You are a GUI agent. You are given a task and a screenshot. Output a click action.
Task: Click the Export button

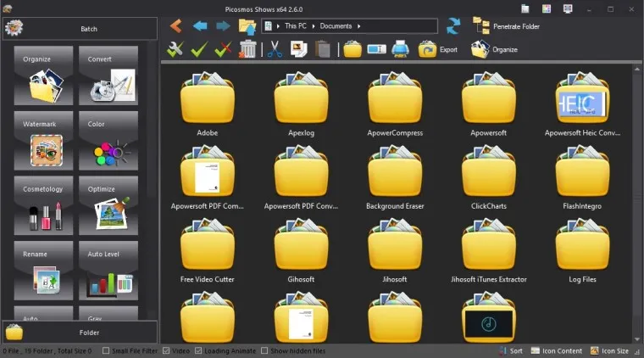tap(438, 49)
